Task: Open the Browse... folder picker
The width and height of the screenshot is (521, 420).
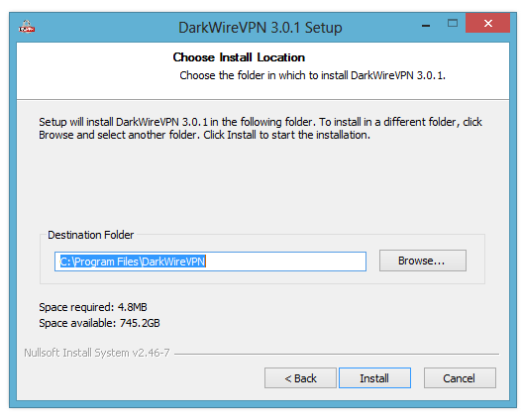Action: [423, 261]
